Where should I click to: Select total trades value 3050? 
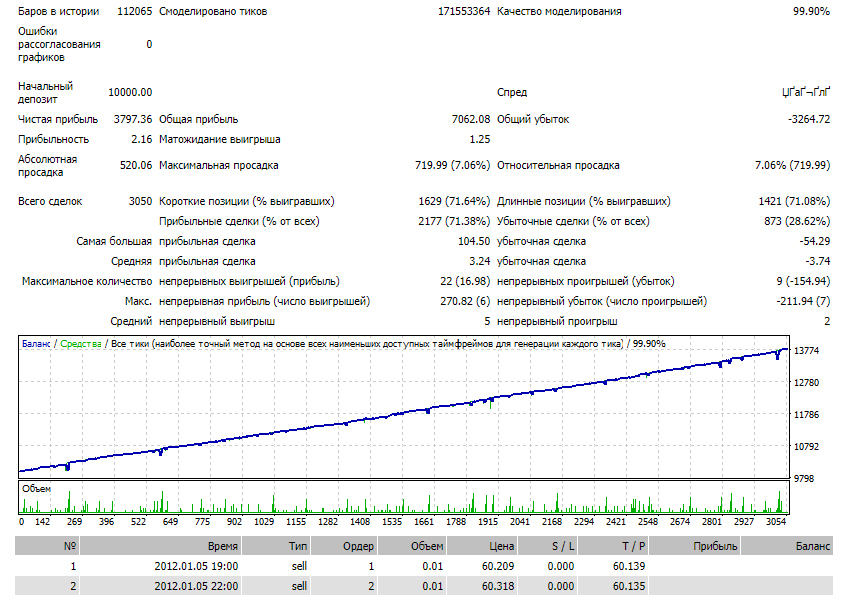coord(140,201)
